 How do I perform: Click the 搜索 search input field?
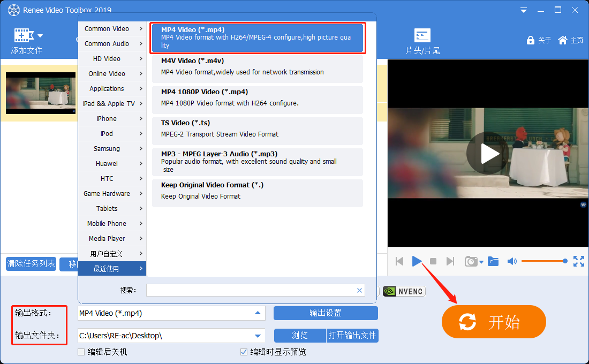pyautogui.click(x=255, y=290)
